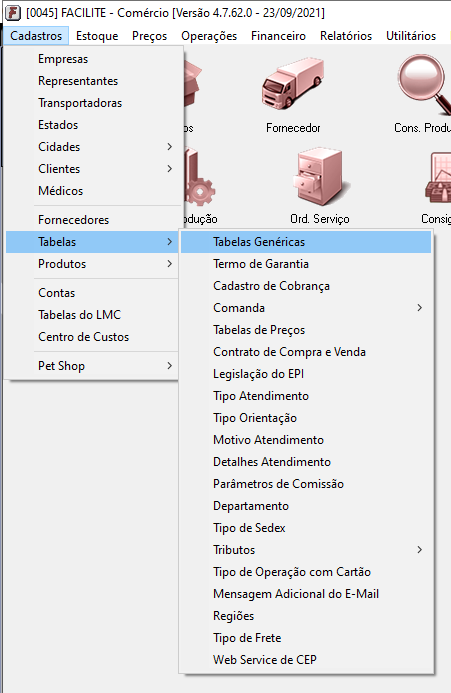Click the Cons. Produto magnifier icon

(425, 84)
